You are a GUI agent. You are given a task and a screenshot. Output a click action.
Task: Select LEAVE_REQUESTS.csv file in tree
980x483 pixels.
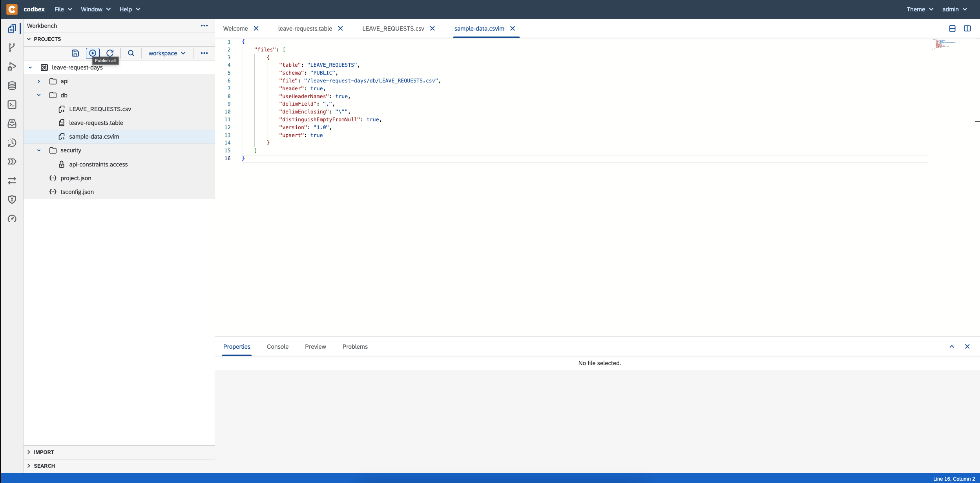100,109
